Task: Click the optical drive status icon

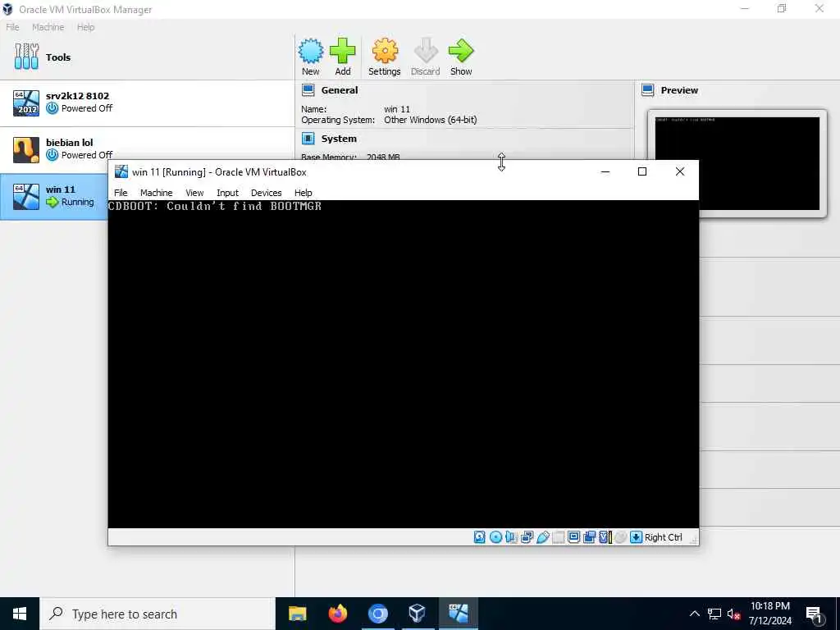Action: point(496,537)
